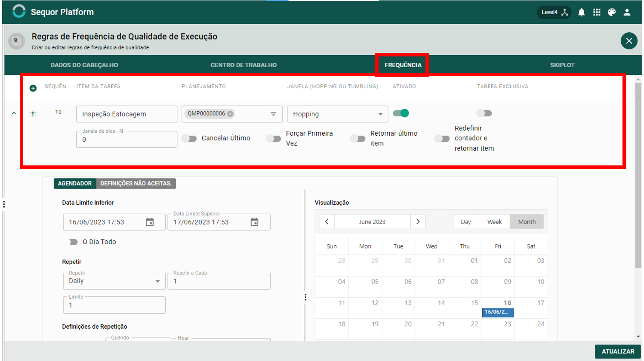Enable the Tarefa Exclusiva switch
Screen dimensions: 644x361
[484, 113]
